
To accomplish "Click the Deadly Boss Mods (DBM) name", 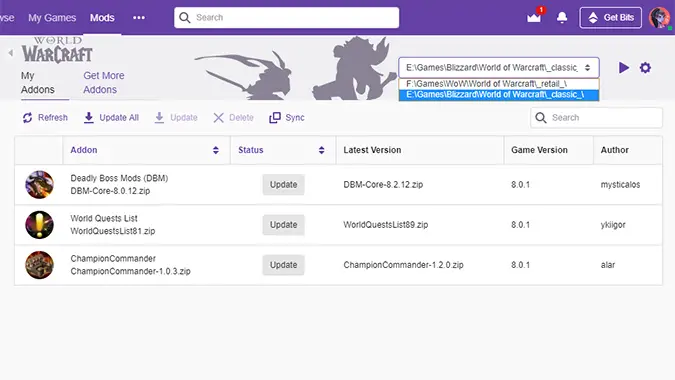I will 119,178.
